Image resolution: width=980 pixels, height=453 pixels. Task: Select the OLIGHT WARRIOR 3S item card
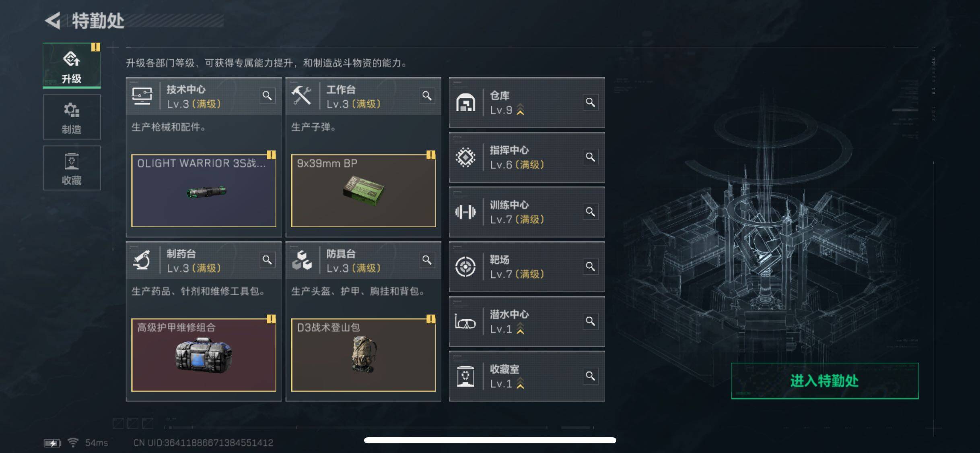click(x=204, y=191)
